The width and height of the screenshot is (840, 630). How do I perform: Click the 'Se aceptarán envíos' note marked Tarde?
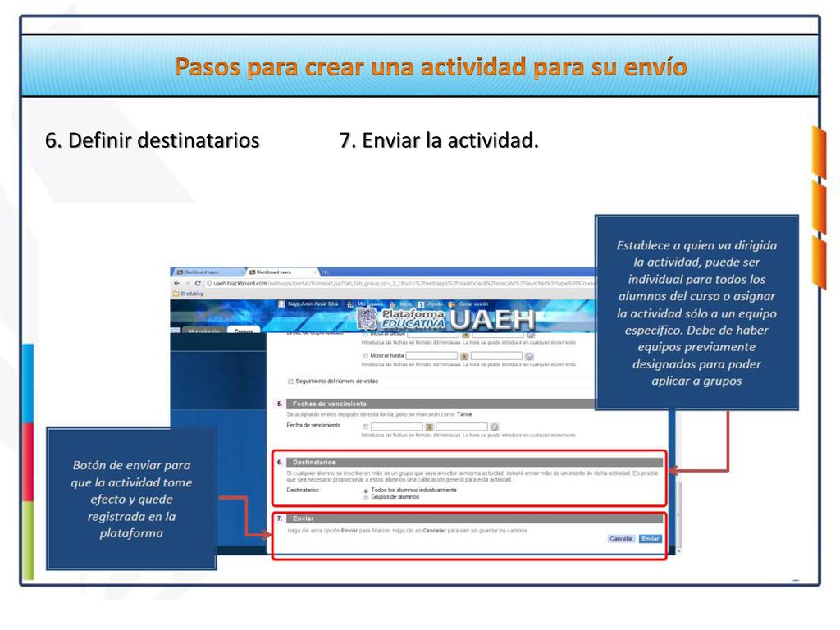pos(379,414)
